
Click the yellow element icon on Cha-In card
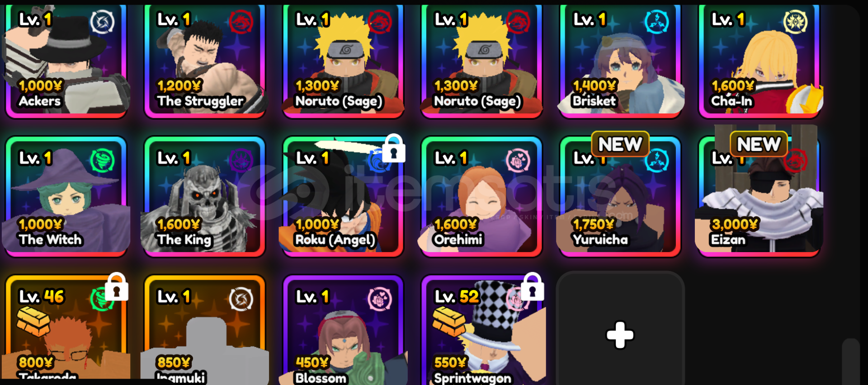[795, 22]
